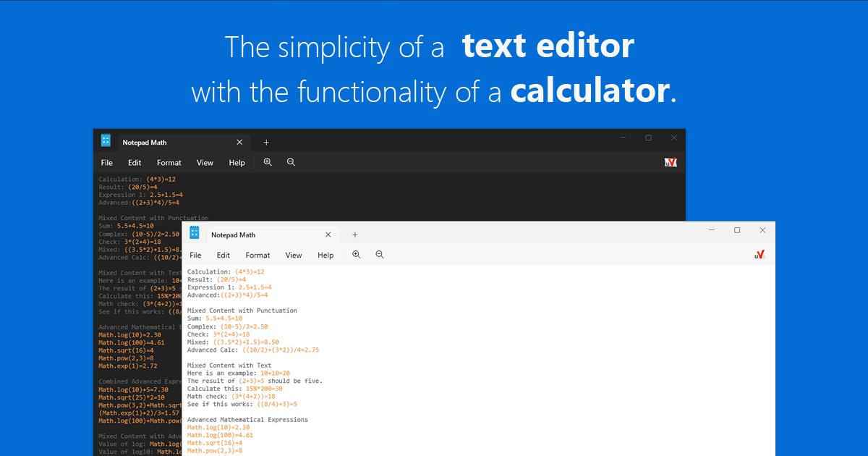868x456 pixels.
Task: Click 'Advanced:((2+3)*4)/5=4' line in light window
Action: click(x=228, y=295)
